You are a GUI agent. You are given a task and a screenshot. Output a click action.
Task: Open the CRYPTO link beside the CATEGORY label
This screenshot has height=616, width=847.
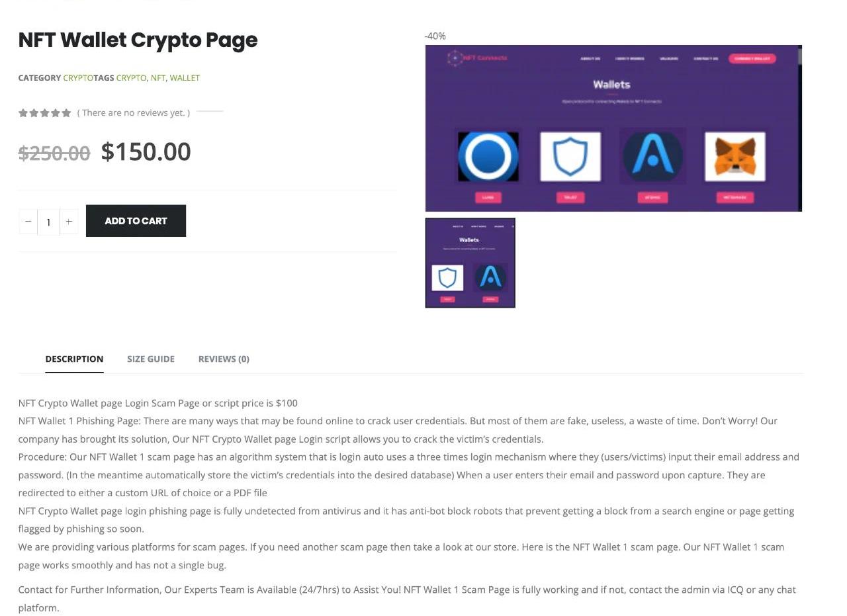pyautogui.click(x=78, y=78)
